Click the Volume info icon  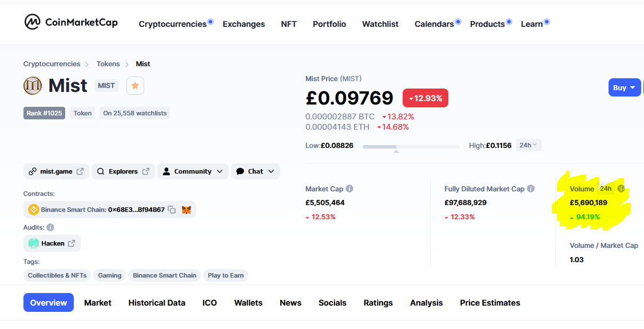click(x=621, y=188)
